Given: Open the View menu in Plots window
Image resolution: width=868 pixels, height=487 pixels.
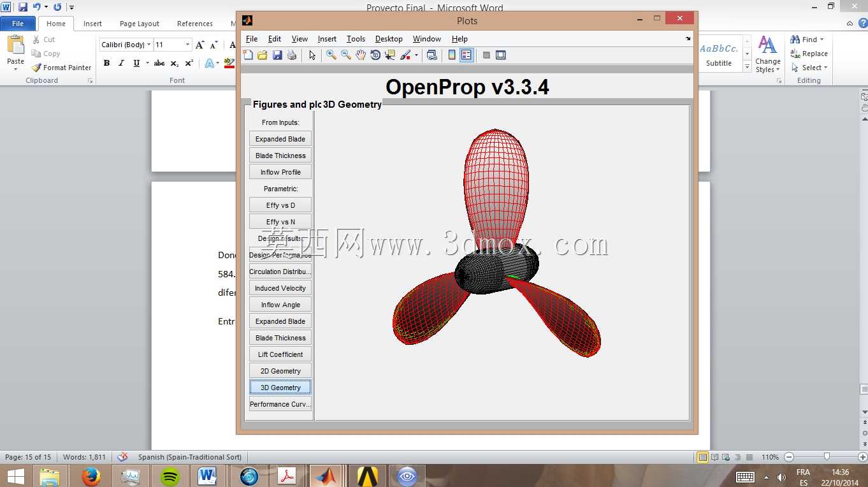Looking at the screenshot, I should click(300, 39).
